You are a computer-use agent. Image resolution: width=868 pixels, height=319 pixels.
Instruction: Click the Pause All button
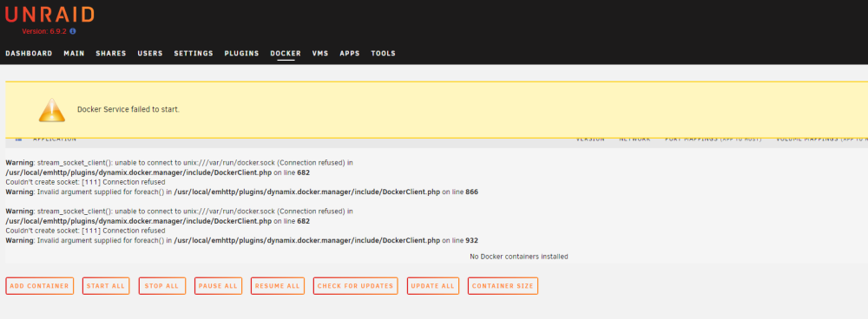pyautogui.click(x=218, y=286)
